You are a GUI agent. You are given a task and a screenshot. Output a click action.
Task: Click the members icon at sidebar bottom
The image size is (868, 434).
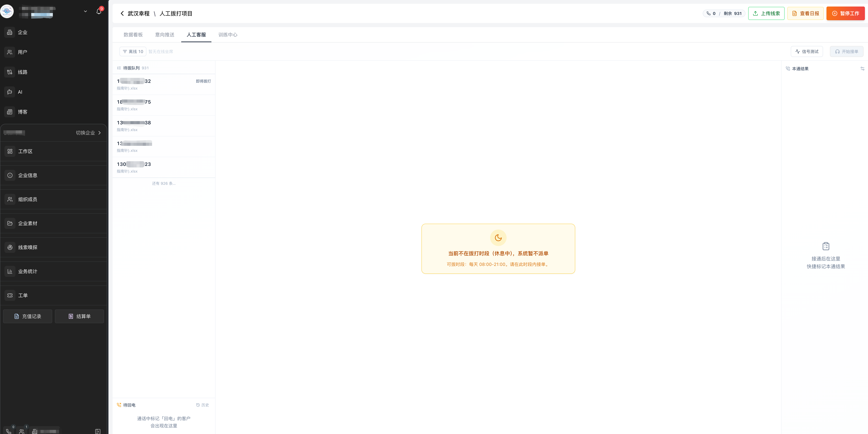(x=22, y=431)
